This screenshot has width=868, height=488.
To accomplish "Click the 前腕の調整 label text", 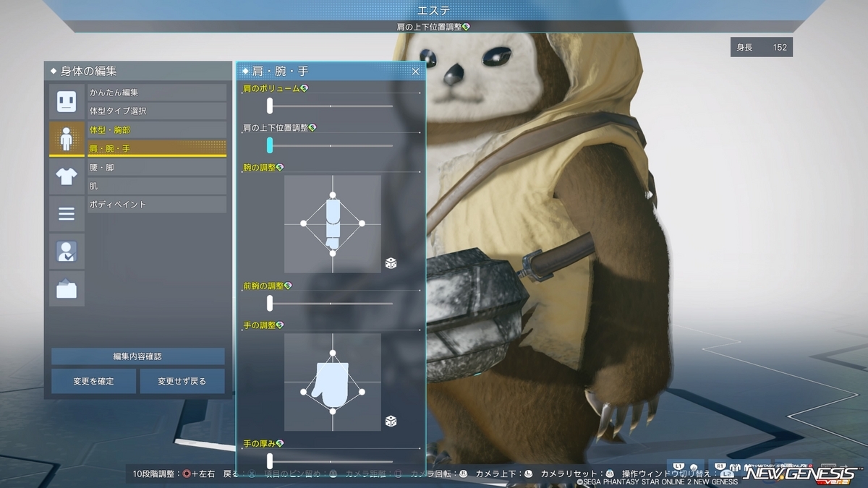I will (263, 286).
